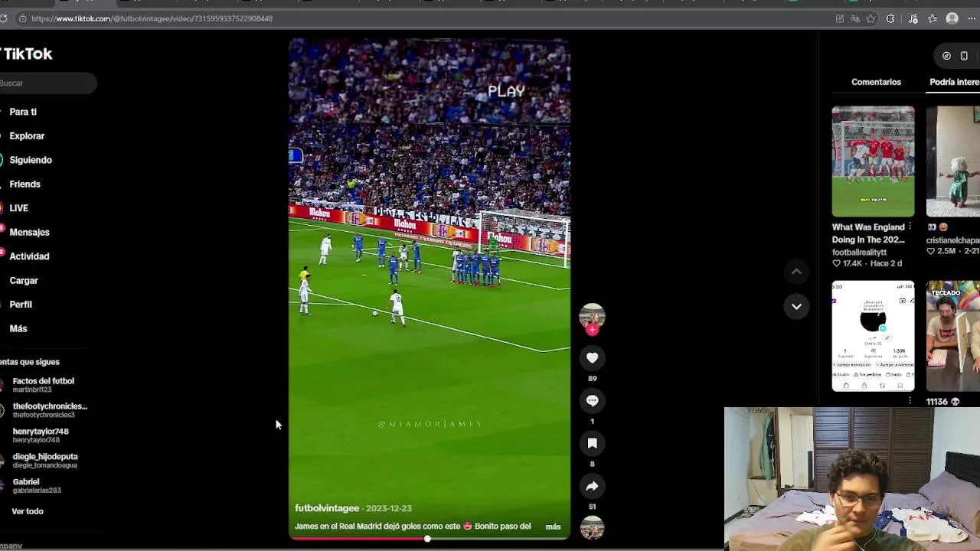
Task: Seek using the video progress bar handle
Action: [427, 539]
